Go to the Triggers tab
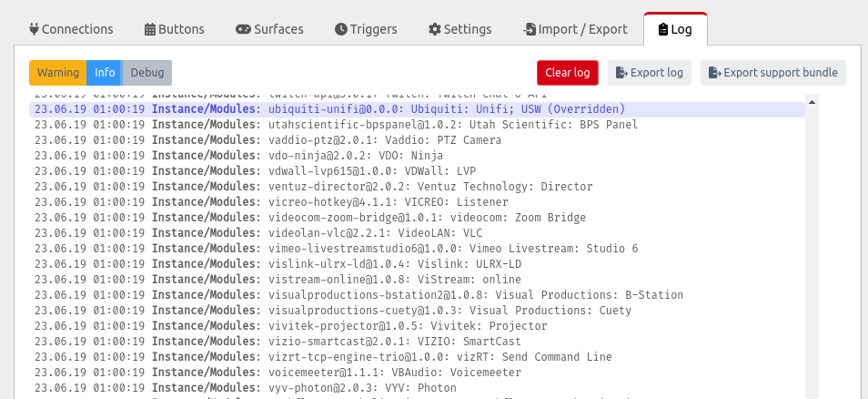The width and height of the screenshot is (868, 399). pos(366,29)
